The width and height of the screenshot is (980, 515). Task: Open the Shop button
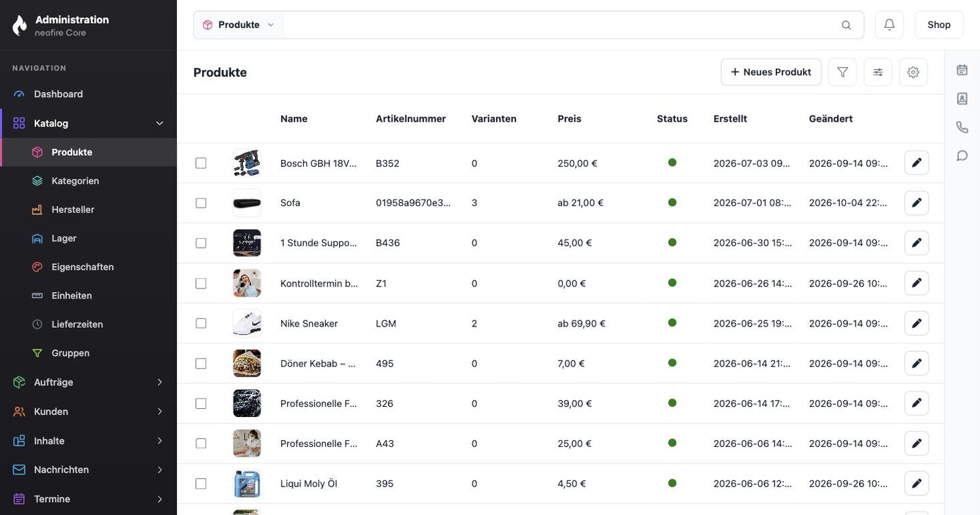coord(939,24)
